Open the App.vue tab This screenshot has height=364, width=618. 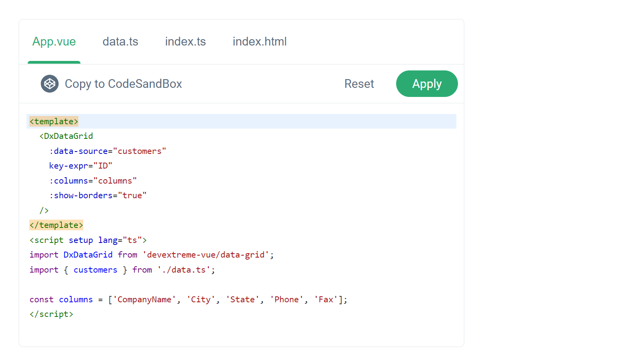[x=54, y=42]
